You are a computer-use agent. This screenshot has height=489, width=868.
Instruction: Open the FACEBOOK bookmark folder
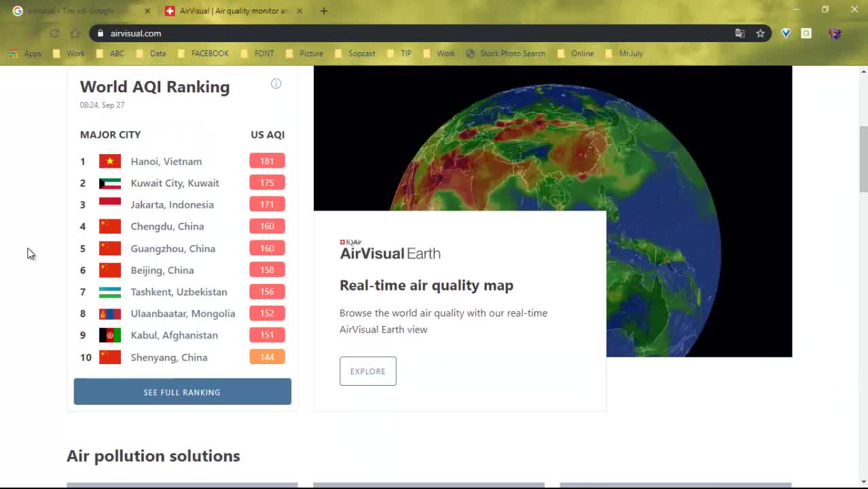tap(203, 54)
